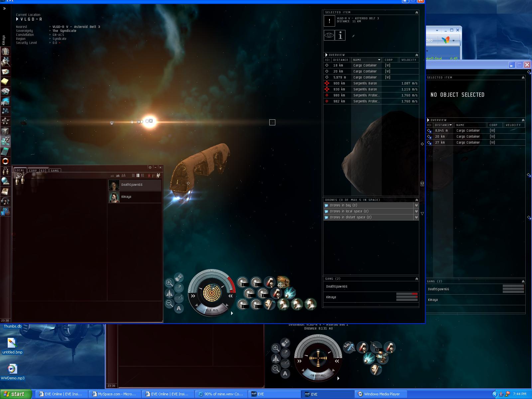Open the assets cube icon
The width and height of the screenshot is (532, 399).
coord(5,131)
